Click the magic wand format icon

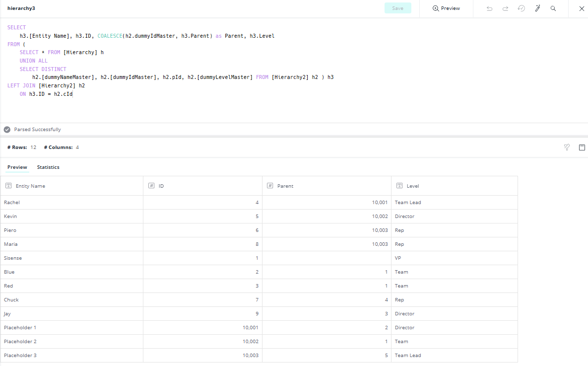point(537,8)
